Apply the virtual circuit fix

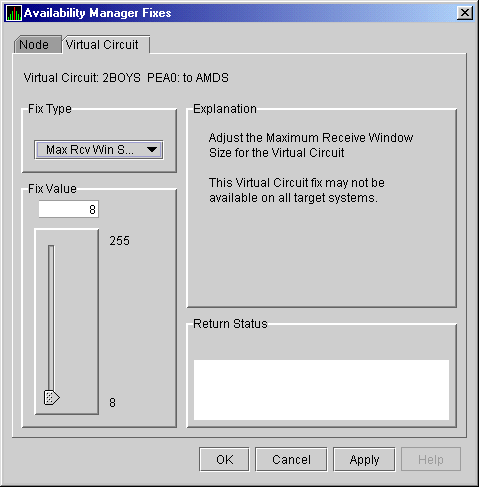click(x=364, y=459)
